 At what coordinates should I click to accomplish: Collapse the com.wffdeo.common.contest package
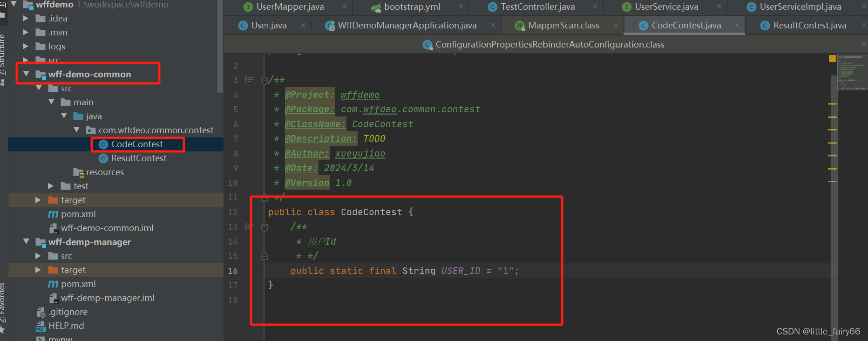[76, 130]
